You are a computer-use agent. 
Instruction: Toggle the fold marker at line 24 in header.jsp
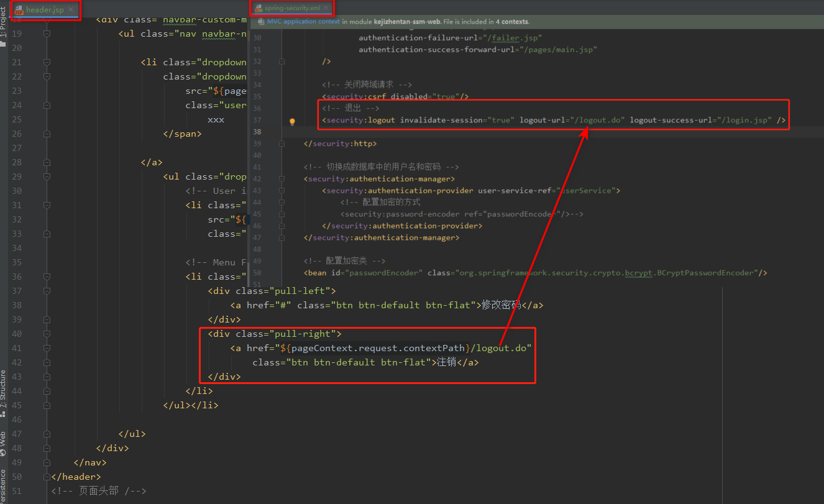click(x=47, y=105)
